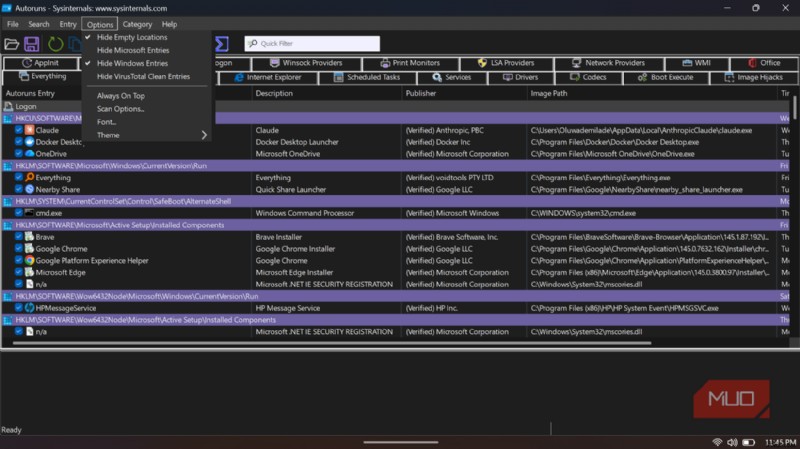Disable the HPMessageService checkbox

(19, 308)
